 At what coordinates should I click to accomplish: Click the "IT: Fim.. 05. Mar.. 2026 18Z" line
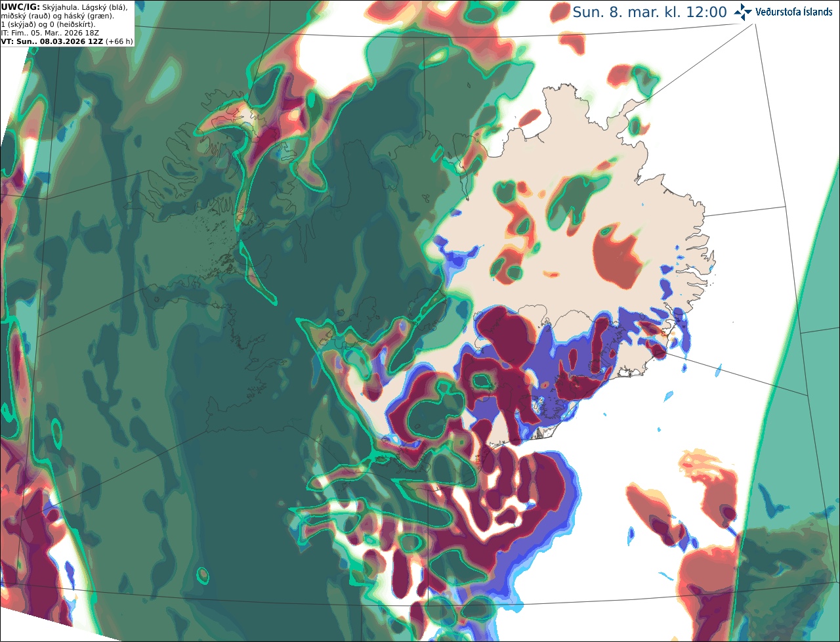[49, 32]
